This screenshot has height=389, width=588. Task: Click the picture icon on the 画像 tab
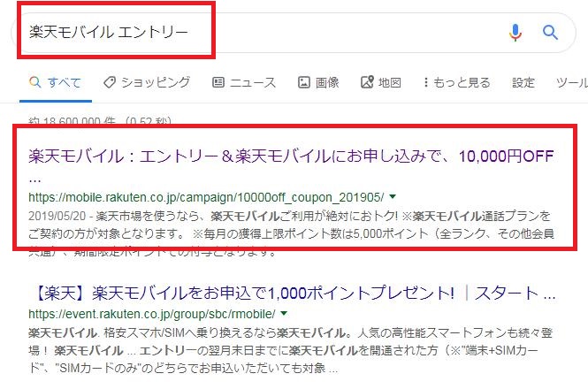click(304, 82)
